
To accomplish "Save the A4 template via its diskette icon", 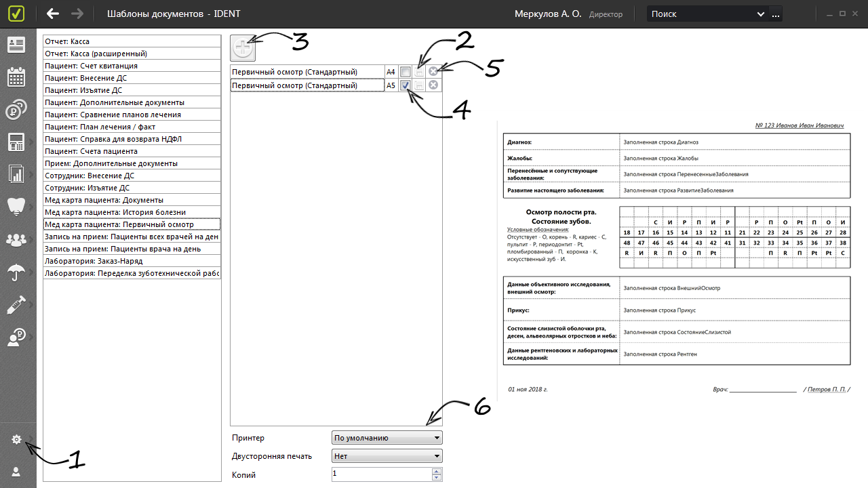I will [x=419, y=71].
